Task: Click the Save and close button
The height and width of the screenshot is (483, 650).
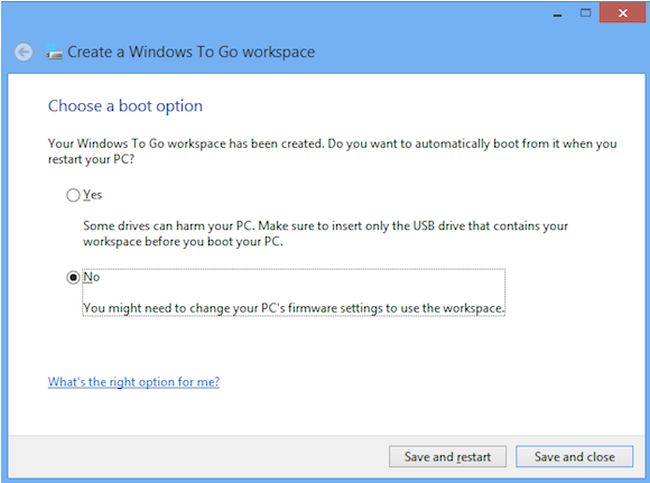Action: click(574, 456)
